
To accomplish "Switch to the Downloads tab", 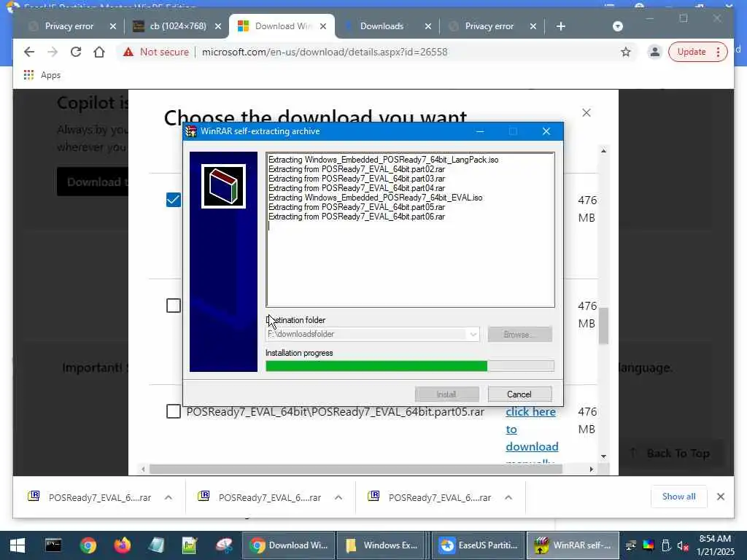I will coord(382,26).
